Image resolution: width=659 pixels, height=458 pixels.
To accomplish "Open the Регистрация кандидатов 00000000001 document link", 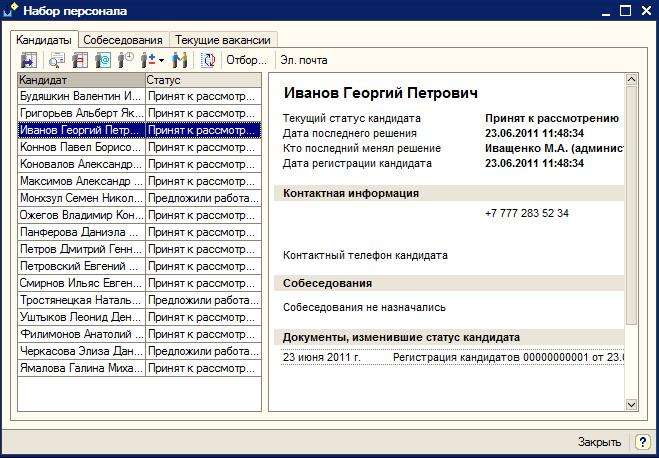I will 508,356.
